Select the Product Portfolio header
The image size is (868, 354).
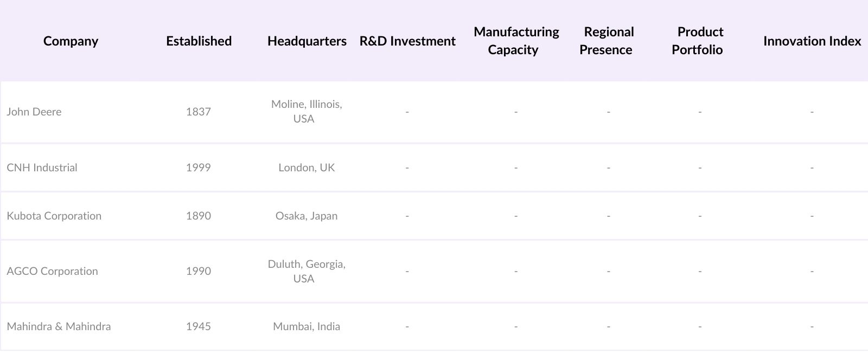pyautogui.click(x=699, y=41)
